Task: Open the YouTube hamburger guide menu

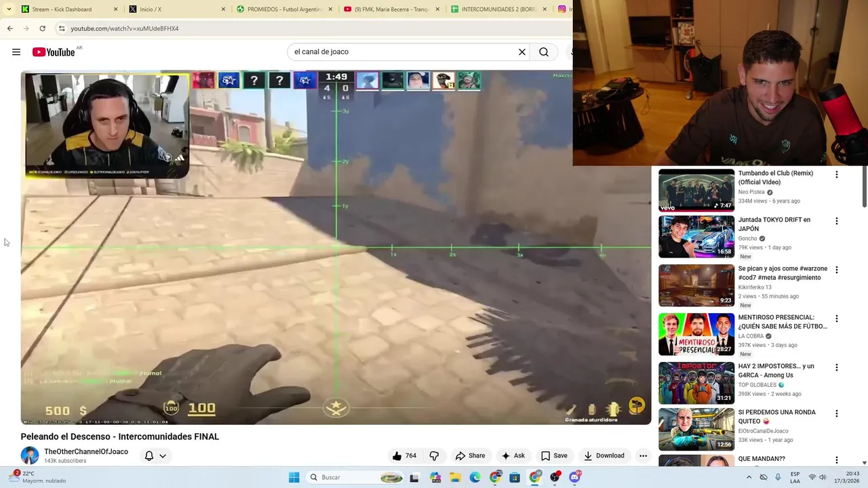Action: pyautogui.click(x=16, y=52)
